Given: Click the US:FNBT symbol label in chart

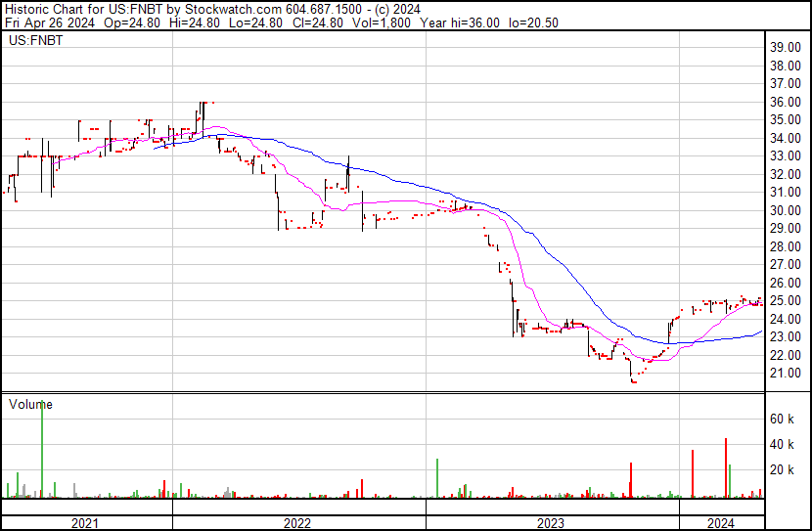Looking at the screenshot, I should 36,40.
